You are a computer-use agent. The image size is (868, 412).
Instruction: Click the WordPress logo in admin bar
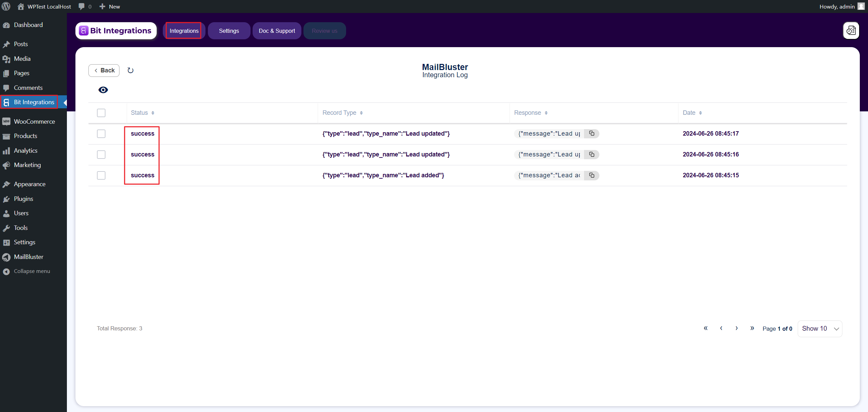coord(6,6)
